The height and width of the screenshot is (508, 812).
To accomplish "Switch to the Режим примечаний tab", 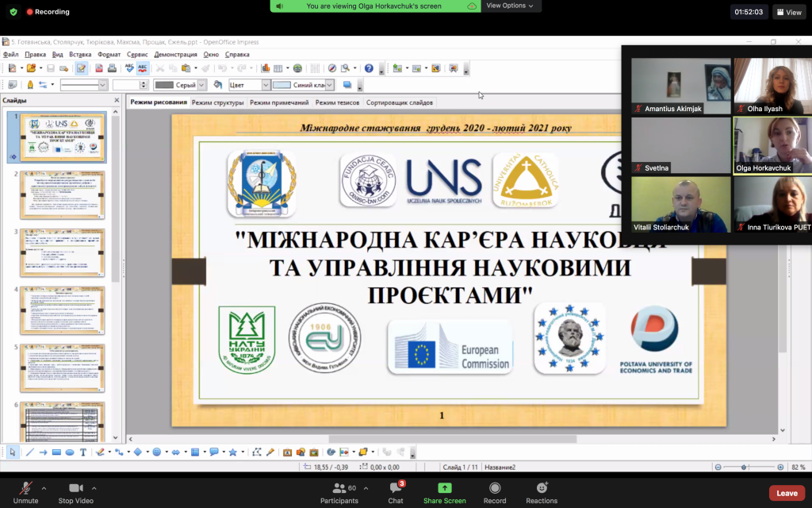I will point(279,102).
